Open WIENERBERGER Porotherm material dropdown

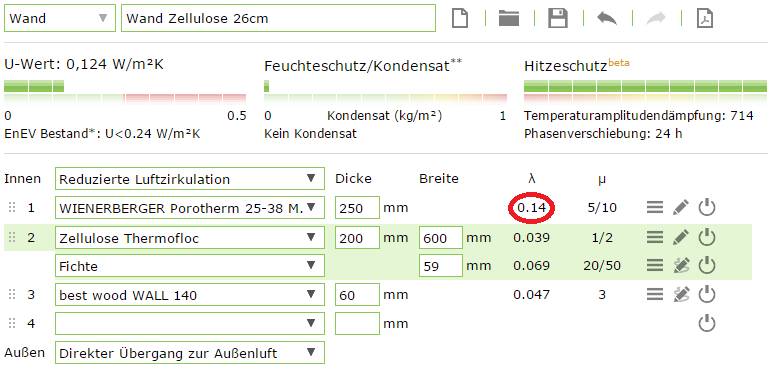coord(190,207)
